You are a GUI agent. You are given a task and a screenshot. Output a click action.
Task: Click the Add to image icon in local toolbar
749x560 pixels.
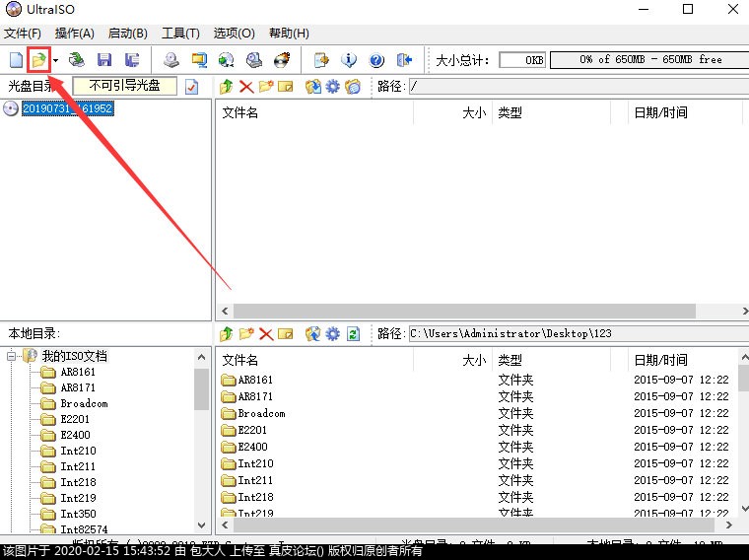[x=313, y=334]
